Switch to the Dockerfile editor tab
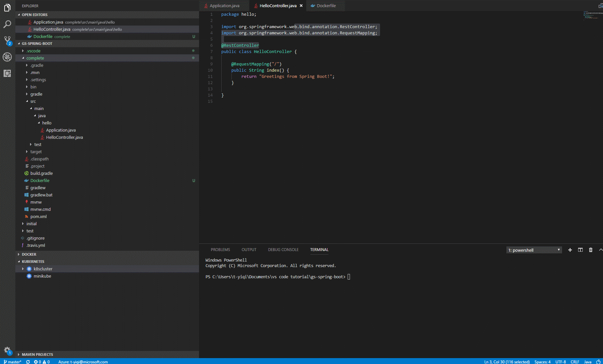Viewport: 603px width, 364px height. click(326, 6)
